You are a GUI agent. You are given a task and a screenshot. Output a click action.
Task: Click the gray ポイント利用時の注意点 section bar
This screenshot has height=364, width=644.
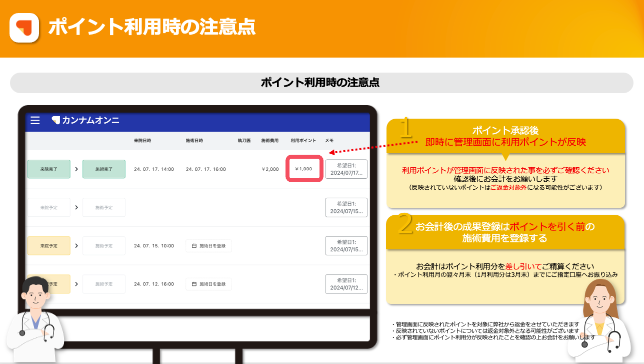point(321,83)
